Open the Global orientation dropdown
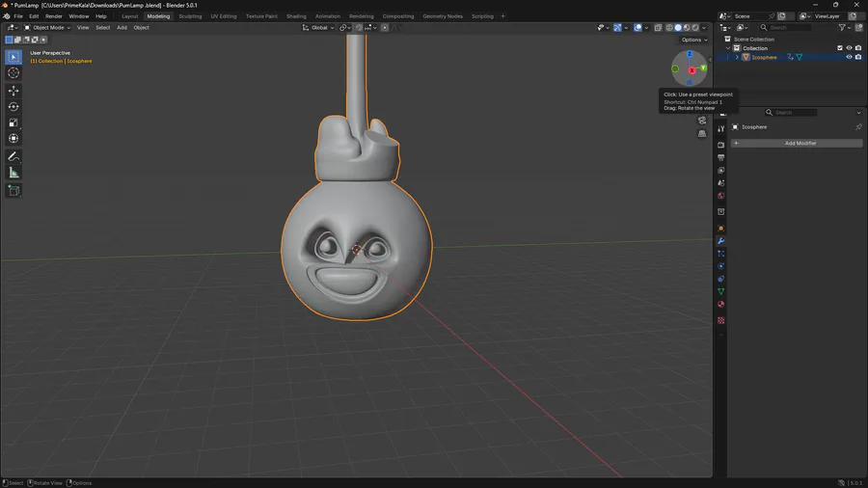 [318, 28]
